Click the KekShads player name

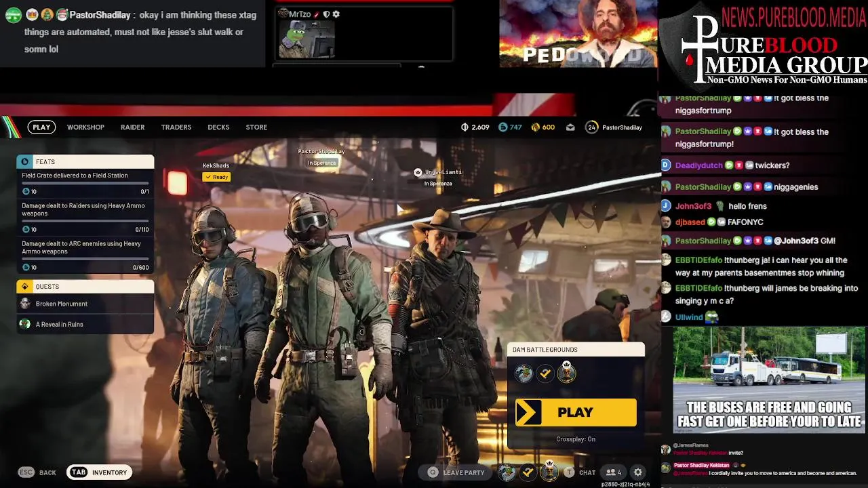216,165
